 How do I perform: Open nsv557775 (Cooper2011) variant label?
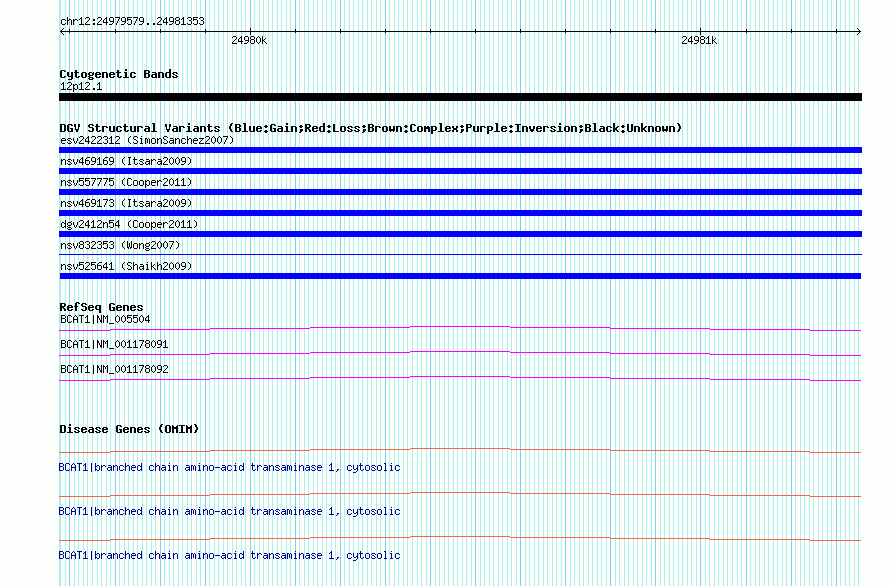[x=126, y=182]
